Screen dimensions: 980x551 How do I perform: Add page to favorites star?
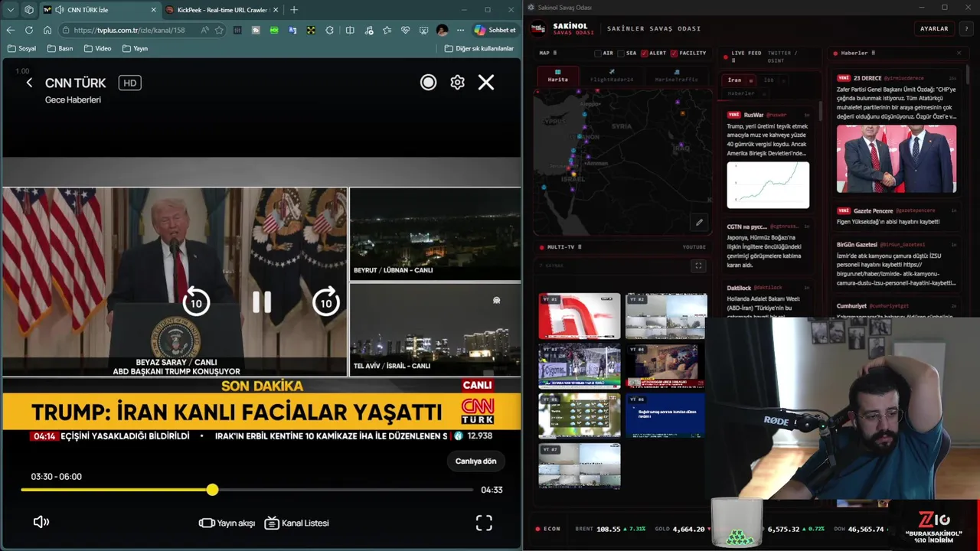click(219, 30)
